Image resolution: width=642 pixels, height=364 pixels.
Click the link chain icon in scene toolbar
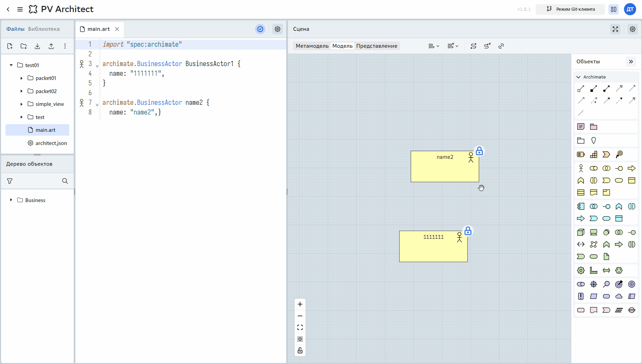point(501,46)
